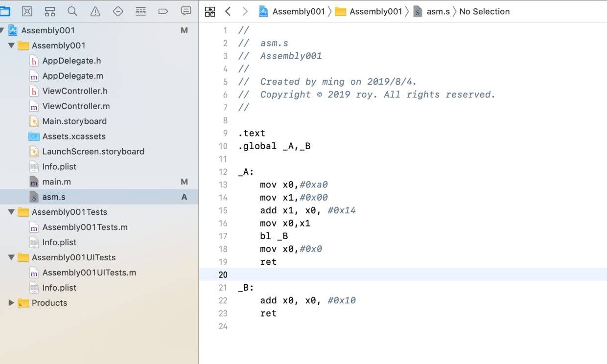
Task: Click line number 17 in gutter
Action: point(223,236)
